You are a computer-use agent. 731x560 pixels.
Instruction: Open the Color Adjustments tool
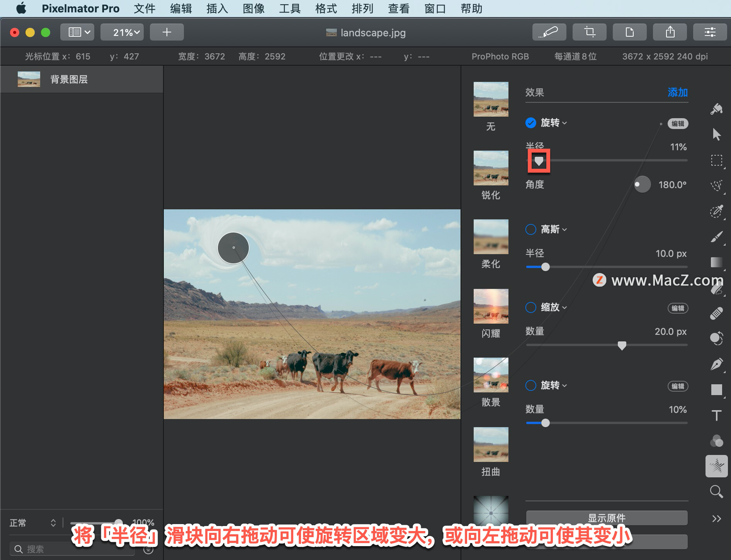pos(716,441)
